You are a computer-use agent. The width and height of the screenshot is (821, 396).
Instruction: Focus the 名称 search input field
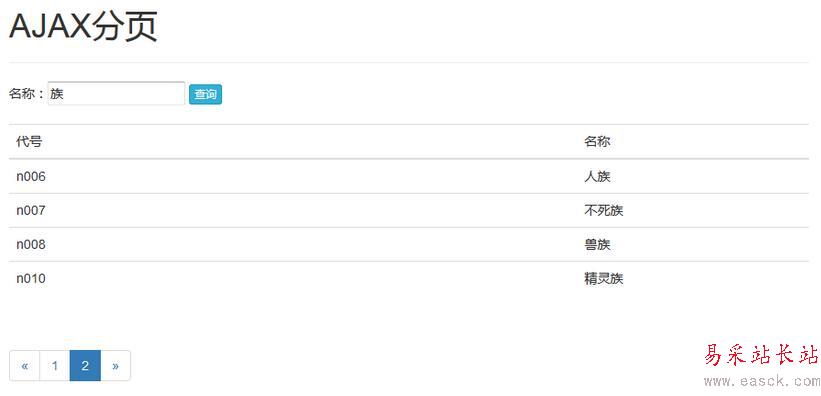[x=116, y=93]
